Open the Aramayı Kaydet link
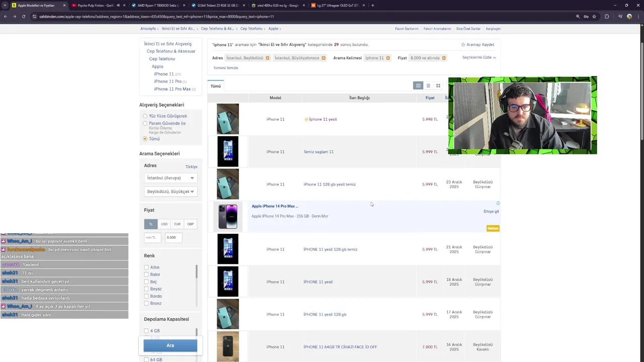Image resolution: width=644 pixels, height=362 pixels. (x=480, y=44)
